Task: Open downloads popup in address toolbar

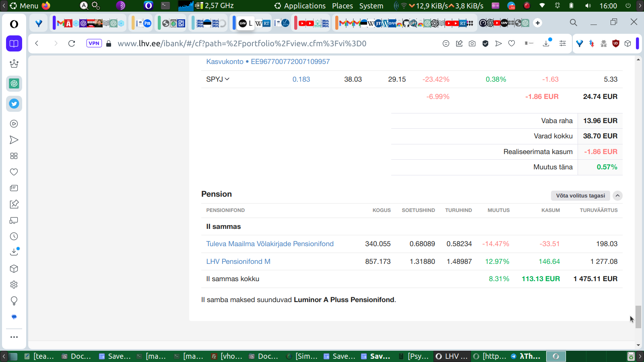Action: point(547,43)
